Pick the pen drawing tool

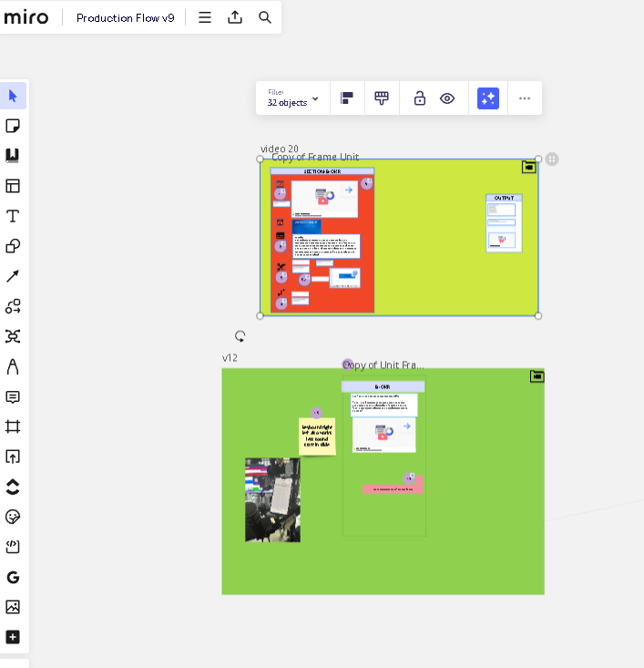click(13, 366)
